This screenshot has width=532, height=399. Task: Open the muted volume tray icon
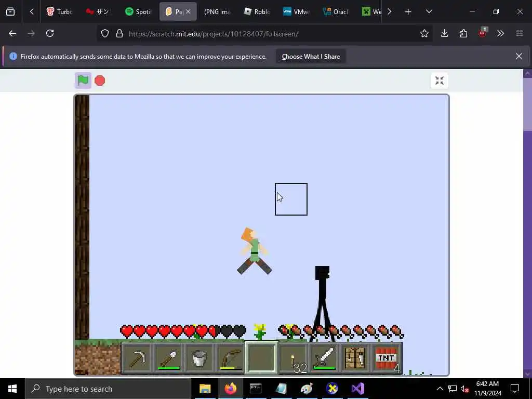[465, 389]
